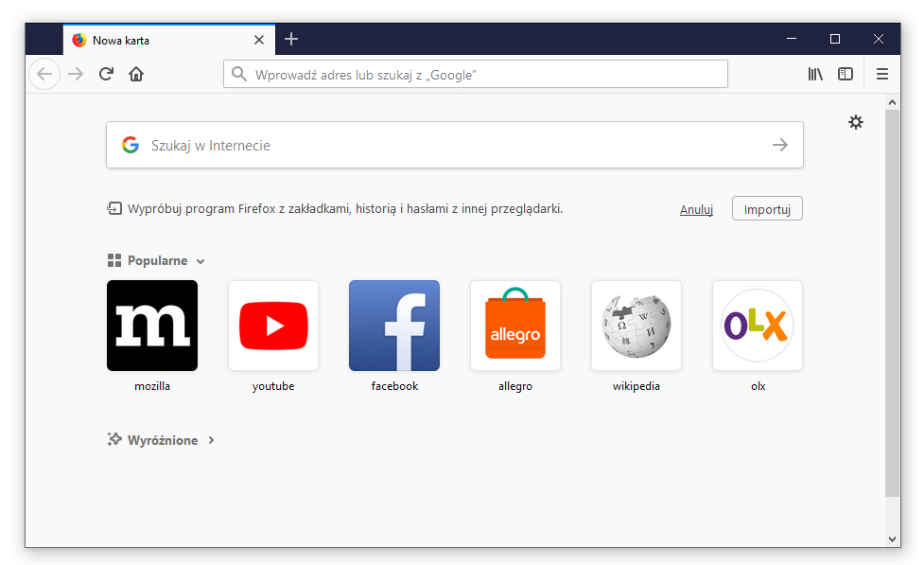Screen dimensions: 924x565
Task: Click the Popularne section heading
Action: pos(157,260)
